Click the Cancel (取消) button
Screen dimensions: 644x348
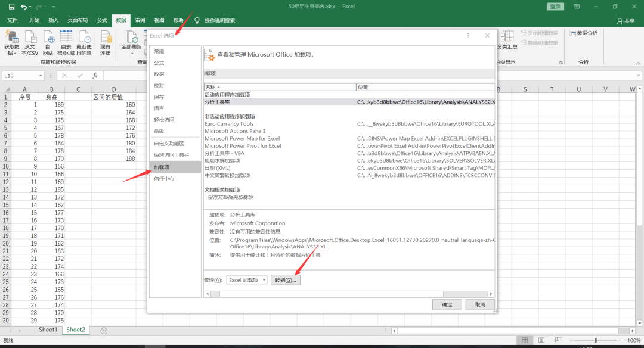(x=479, y=304)
